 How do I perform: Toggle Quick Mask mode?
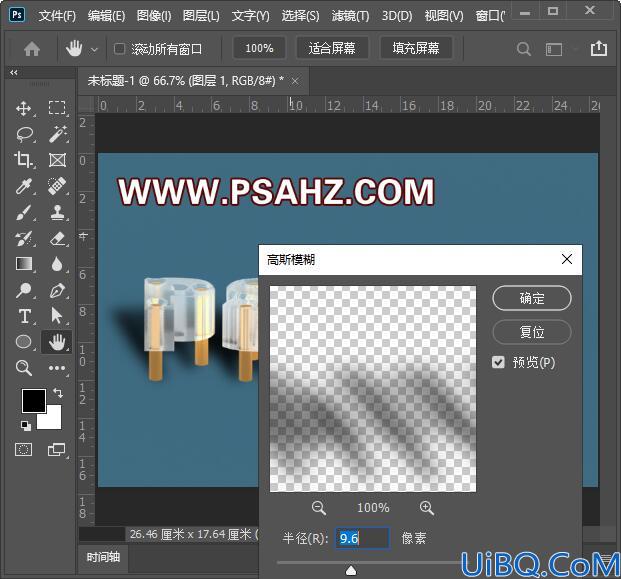(23, 449)
